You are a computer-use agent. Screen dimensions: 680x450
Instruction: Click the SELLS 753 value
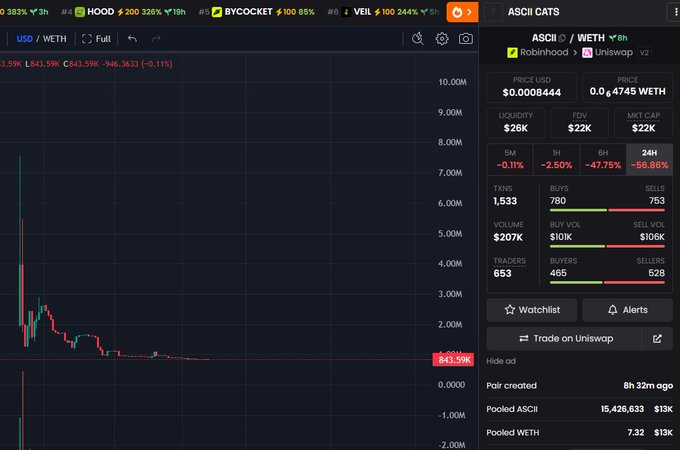pos(657,201)
